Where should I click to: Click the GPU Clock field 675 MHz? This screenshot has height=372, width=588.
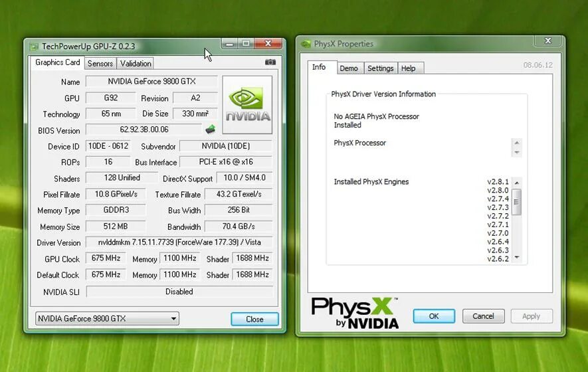coord(106,258)
